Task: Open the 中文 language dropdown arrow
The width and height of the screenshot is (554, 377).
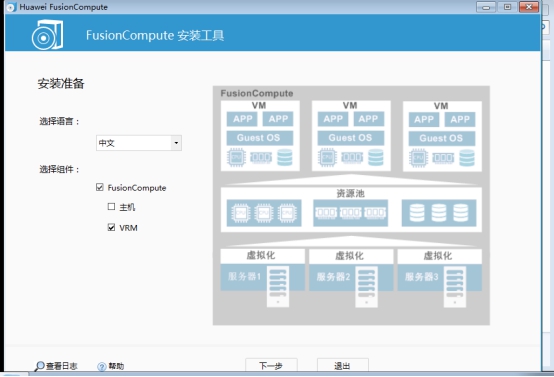Action: [176, 143]
